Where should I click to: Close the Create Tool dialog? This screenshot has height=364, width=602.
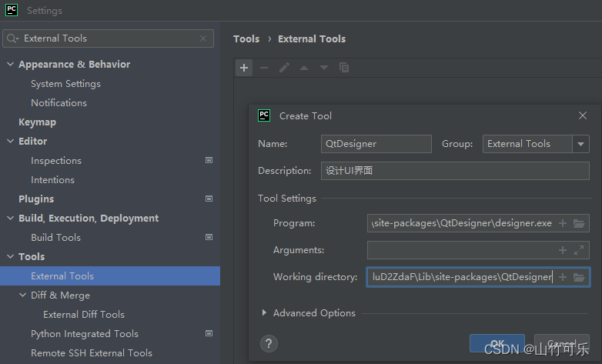click(x=583, y=115)
